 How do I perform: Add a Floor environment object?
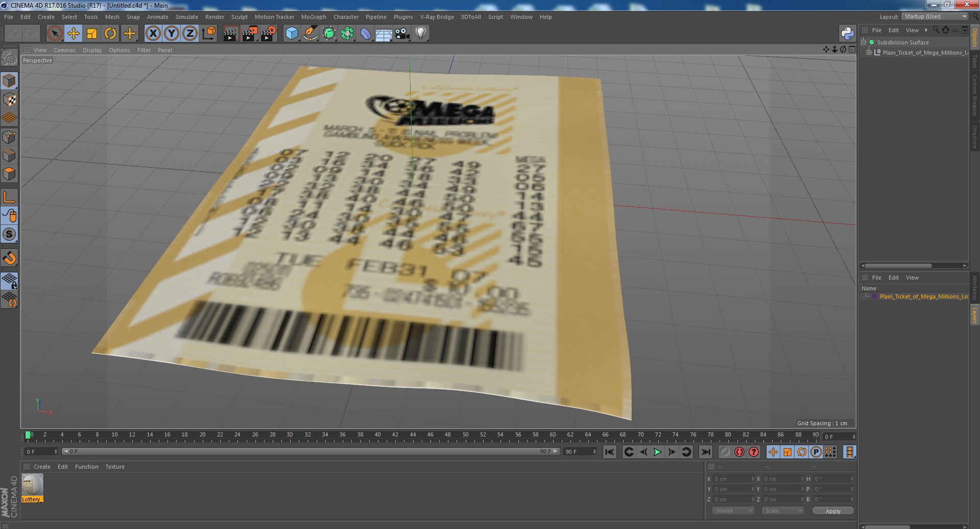[x=384, y=34]
